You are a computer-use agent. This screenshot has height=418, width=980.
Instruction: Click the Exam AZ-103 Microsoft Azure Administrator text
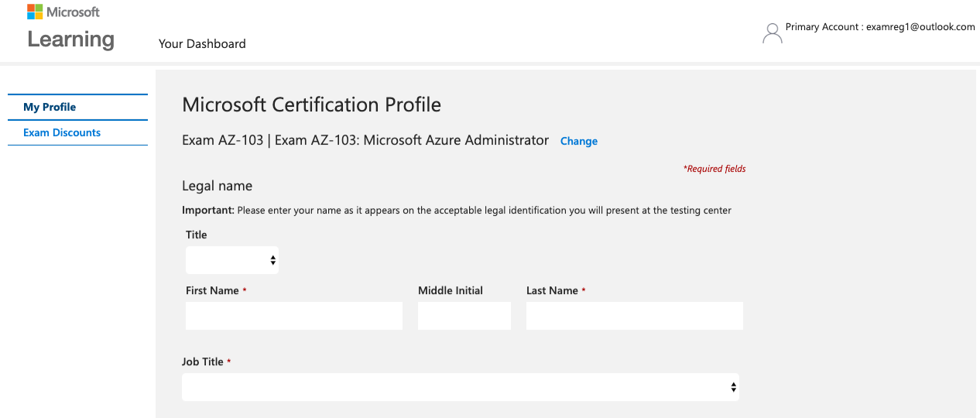coord(365,140)
